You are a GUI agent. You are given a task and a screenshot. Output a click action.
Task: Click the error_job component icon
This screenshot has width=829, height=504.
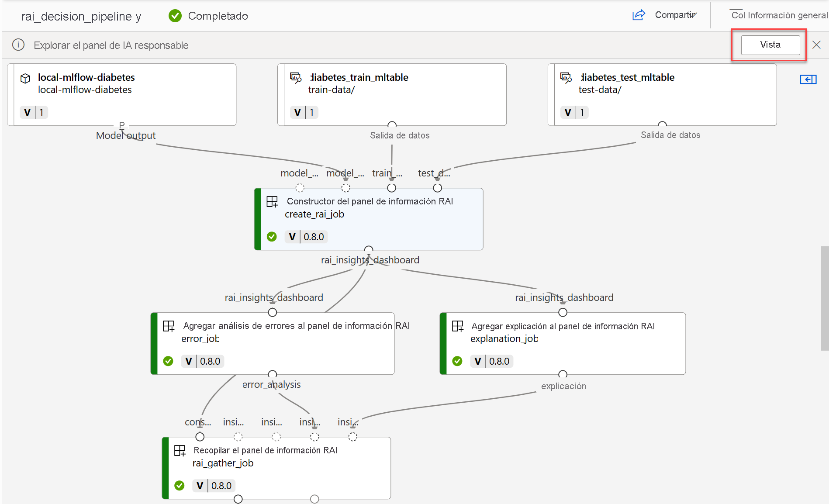tap(169, 326)
